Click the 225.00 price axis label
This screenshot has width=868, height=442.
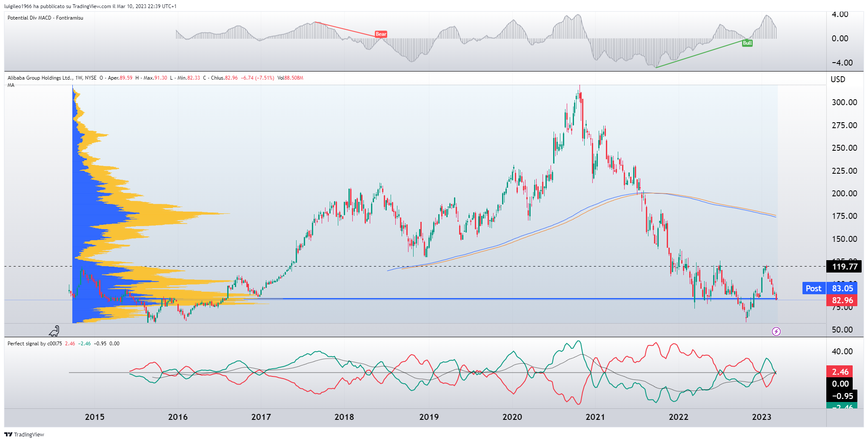click(845, 171)
